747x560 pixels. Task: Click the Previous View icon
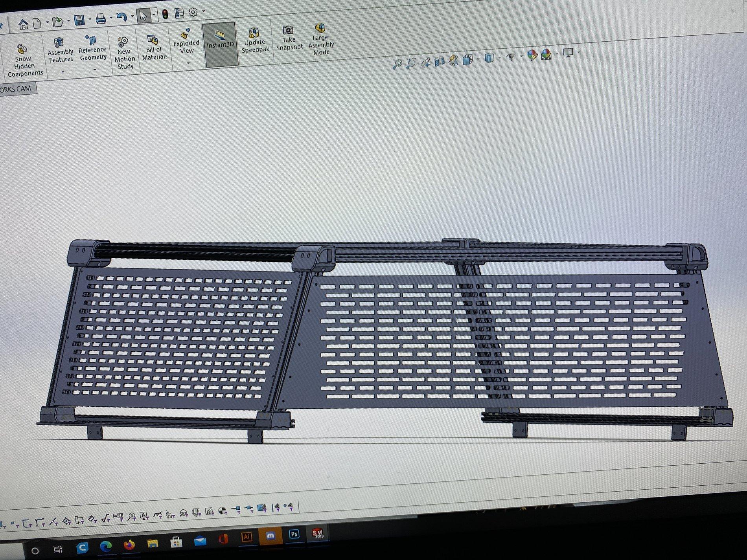click(425, 62)
